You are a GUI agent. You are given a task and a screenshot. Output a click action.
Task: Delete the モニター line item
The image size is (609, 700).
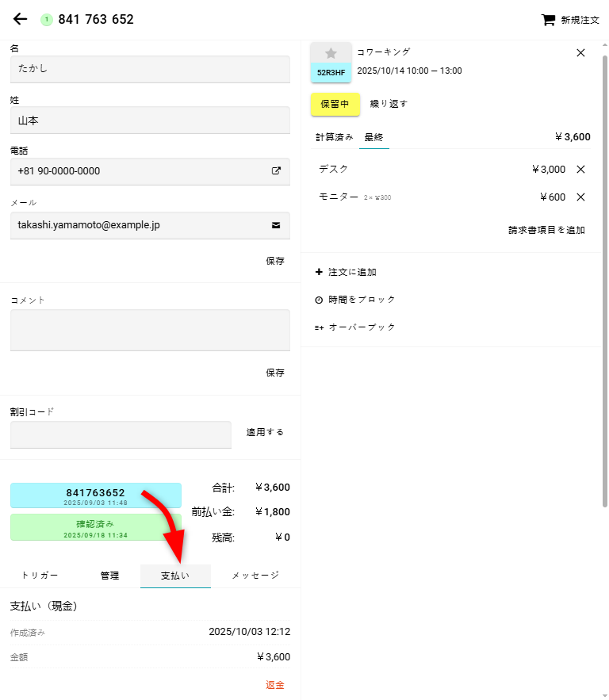point(580,197)
